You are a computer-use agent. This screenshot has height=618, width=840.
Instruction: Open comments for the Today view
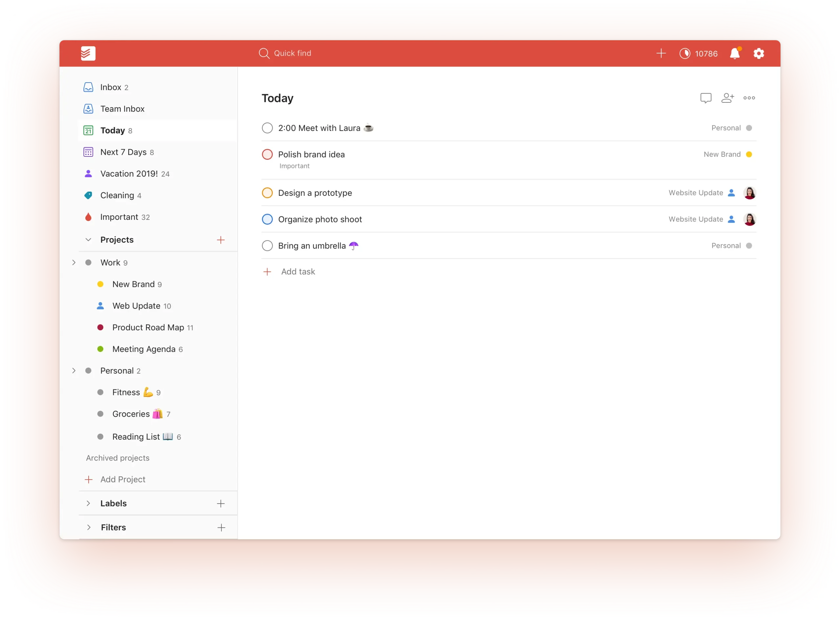(706, 98)
